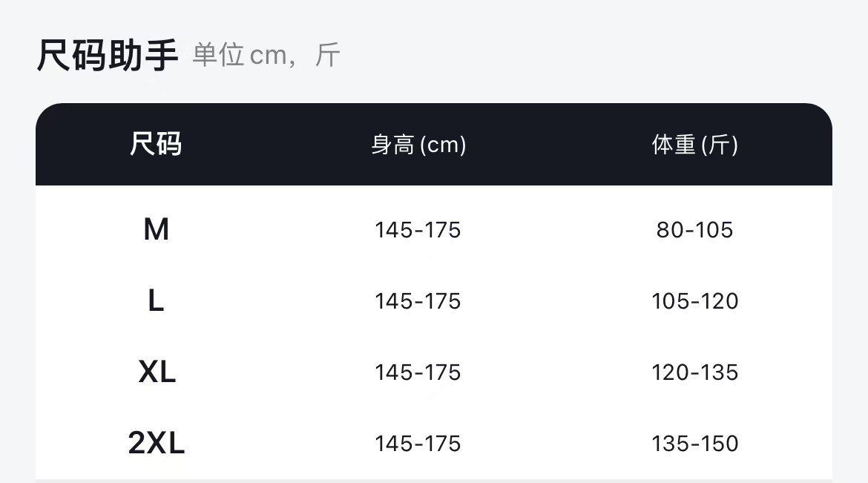Select the 体重 column header label
Screen dimensions: 868x483
(674, 145)
